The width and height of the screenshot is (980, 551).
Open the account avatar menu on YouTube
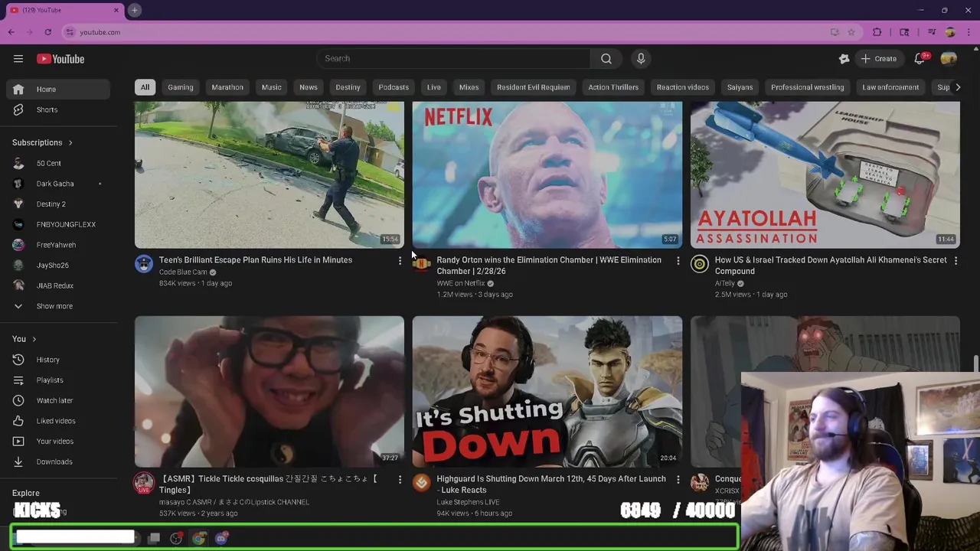[949, 59]
